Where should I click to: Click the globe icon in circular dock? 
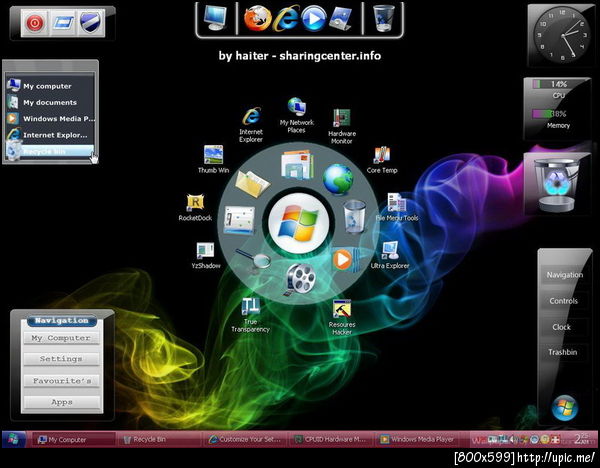pyautogui.click(x=338, y=179)
